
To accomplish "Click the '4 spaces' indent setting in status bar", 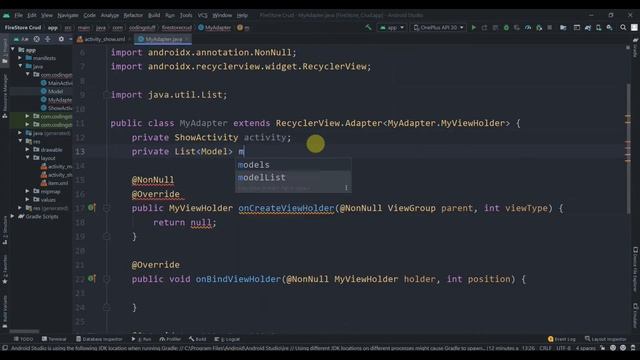I will pyautogui.click(x=585, y=348).
